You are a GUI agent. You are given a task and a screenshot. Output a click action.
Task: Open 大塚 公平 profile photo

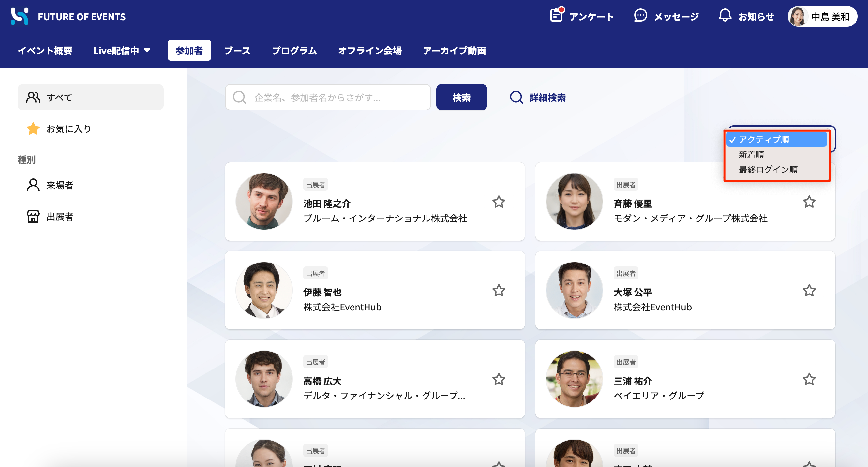coord(574,290)
